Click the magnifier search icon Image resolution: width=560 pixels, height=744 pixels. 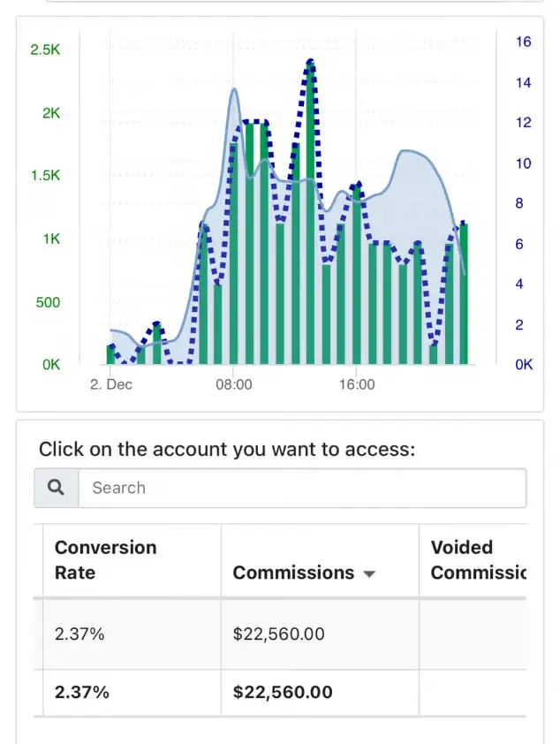[x=56, y=488]
